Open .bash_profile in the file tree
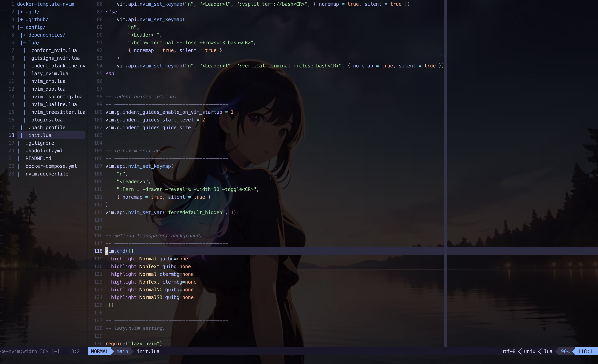The height and width of the screenshot is (364, 598). coord(47,128)
